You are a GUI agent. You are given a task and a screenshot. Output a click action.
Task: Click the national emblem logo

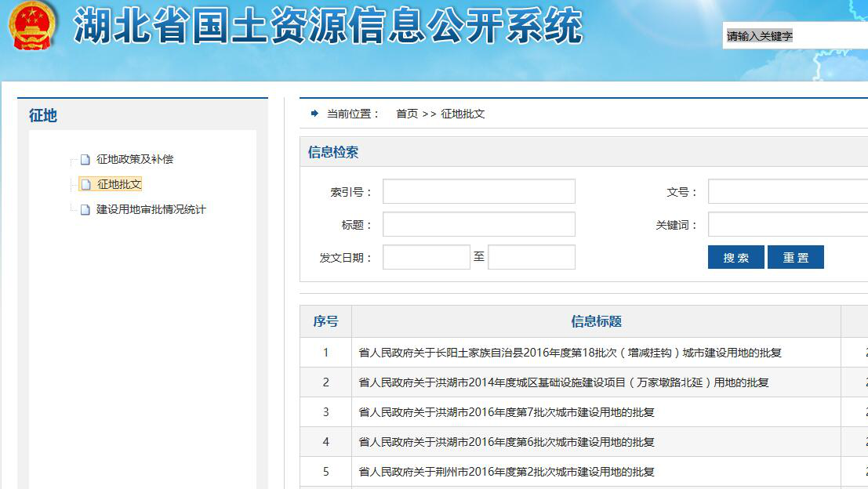click(33, 25)
